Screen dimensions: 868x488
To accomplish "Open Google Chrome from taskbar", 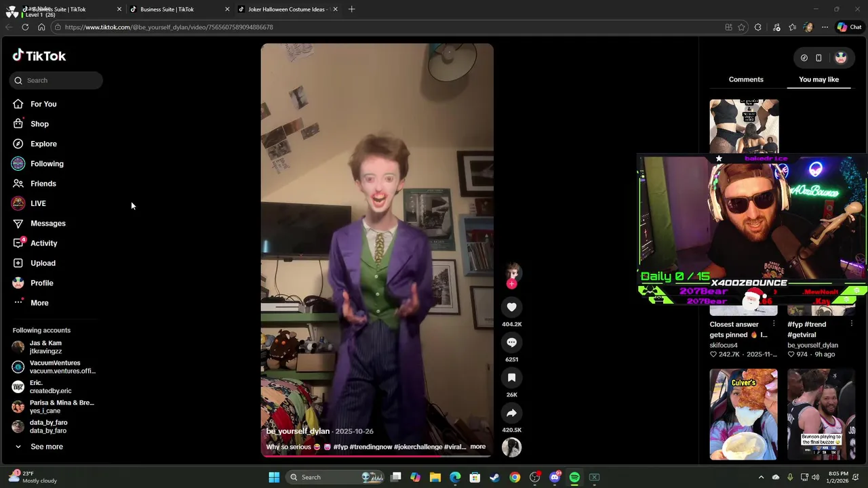I will tap(515, 477).
